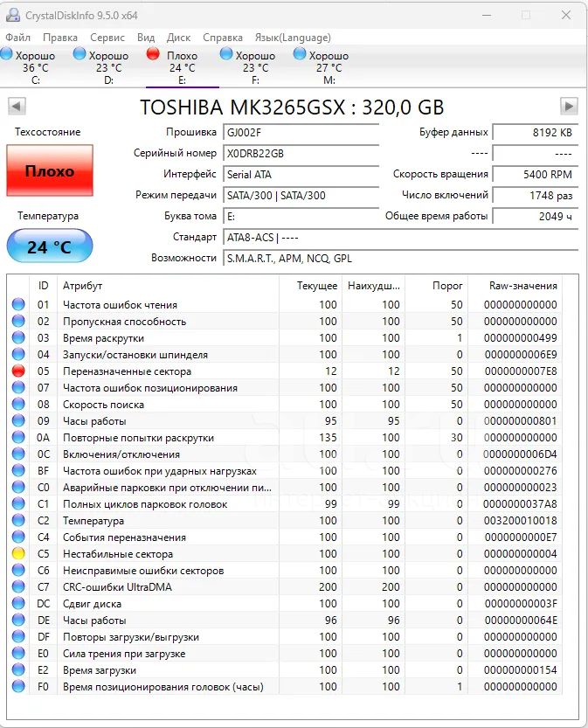Click blue status icon for attribute DF

[x=18, y=636]
